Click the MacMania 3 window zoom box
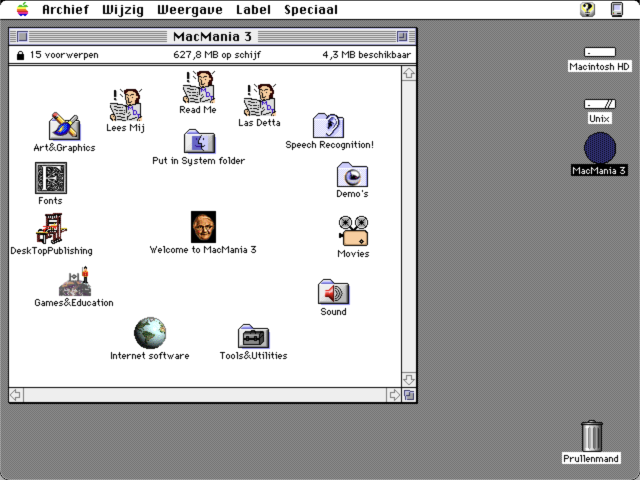This screenshot has height=480, width=640. click(x=402, y=36)
